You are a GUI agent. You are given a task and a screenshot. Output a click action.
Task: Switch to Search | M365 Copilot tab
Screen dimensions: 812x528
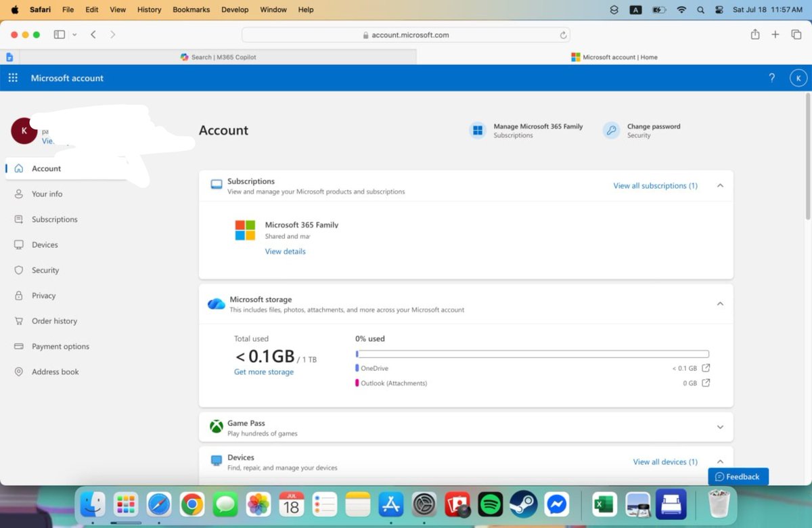pyautogui.click(x=218, y=57)
